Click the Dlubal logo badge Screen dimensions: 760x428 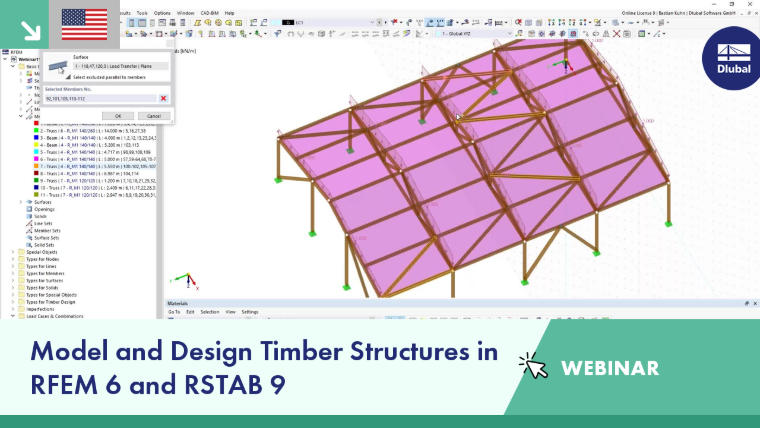pos(733,58)
